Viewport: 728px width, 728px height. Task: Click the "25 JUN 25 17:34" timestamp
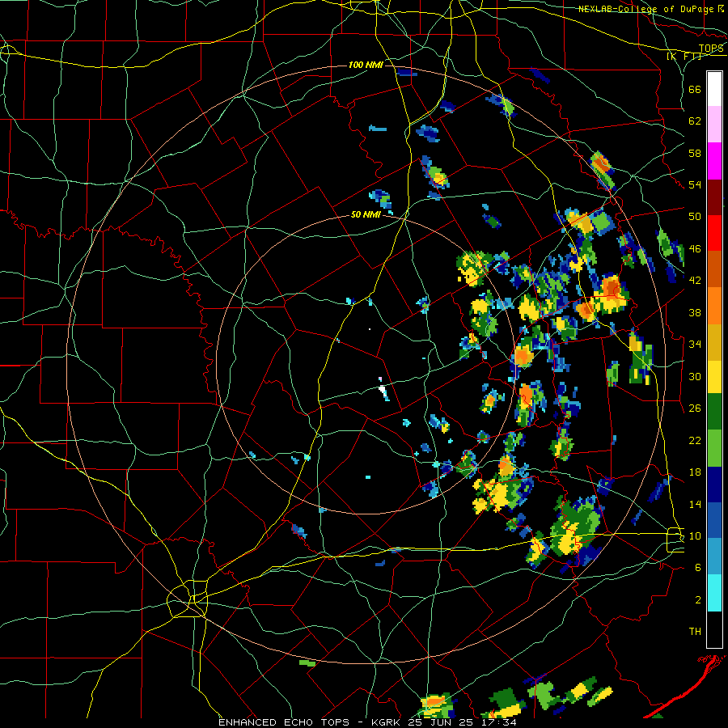(x=463, y=722)
